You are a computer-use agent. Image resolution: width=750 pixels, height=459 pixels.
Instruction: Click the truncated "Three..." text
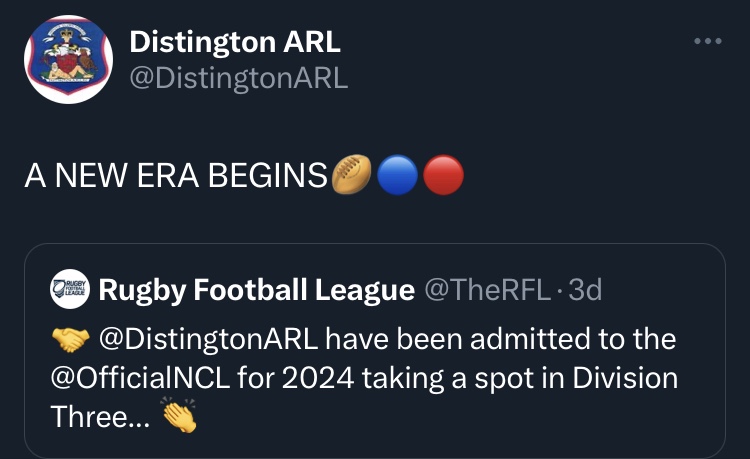tap(100, 417)
